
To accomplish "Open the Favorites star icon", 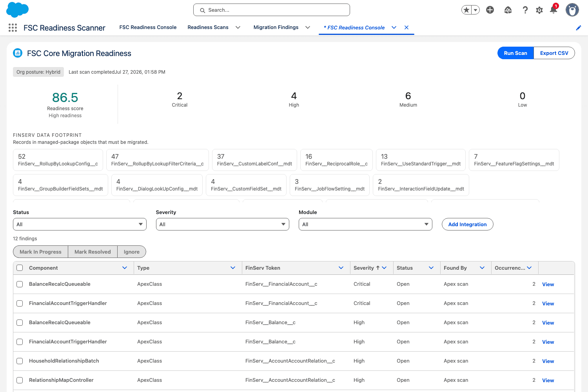I will [x=466, y=10].
